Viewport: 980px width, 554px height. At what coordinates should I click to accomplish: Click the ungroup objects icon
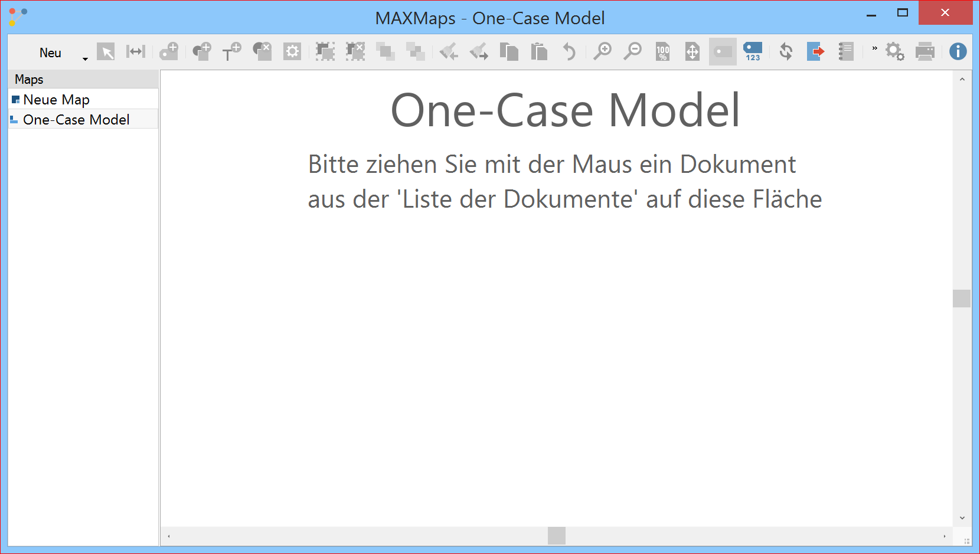coord(355,51)
